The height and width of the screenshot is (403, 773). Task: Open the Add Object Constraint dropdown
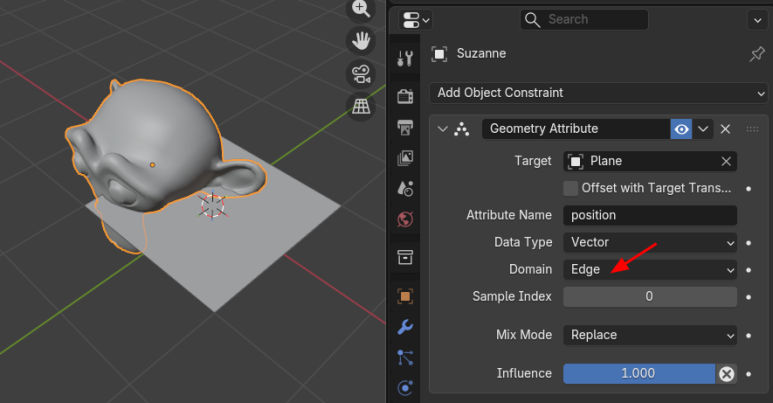[x=598, y=93]
